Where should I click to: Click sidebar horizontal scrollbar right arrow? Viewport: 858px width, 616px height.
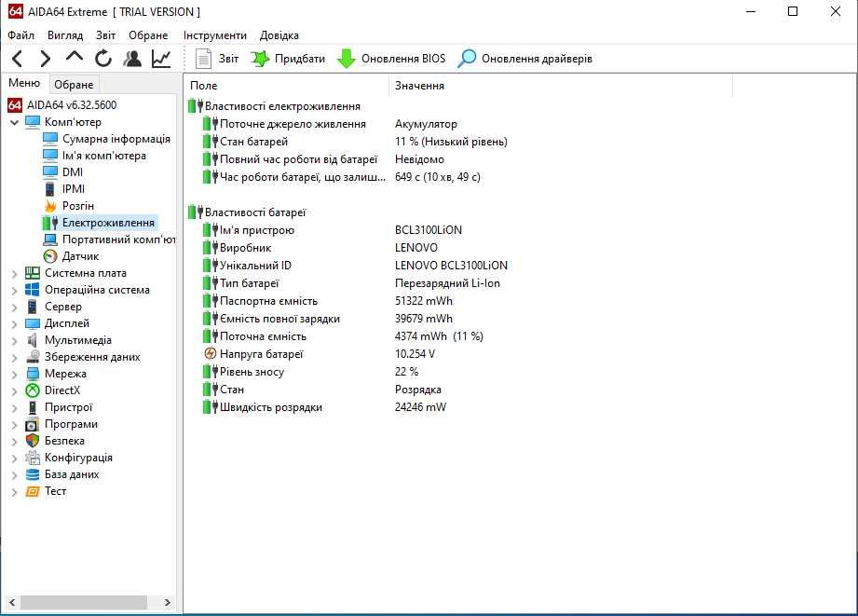pos(168,602)
